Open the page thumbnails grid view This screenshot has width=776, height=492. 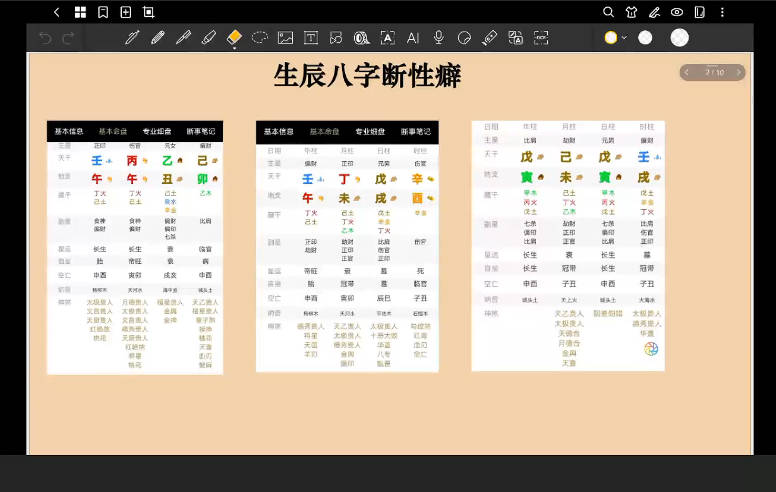(x=81, y=12)
